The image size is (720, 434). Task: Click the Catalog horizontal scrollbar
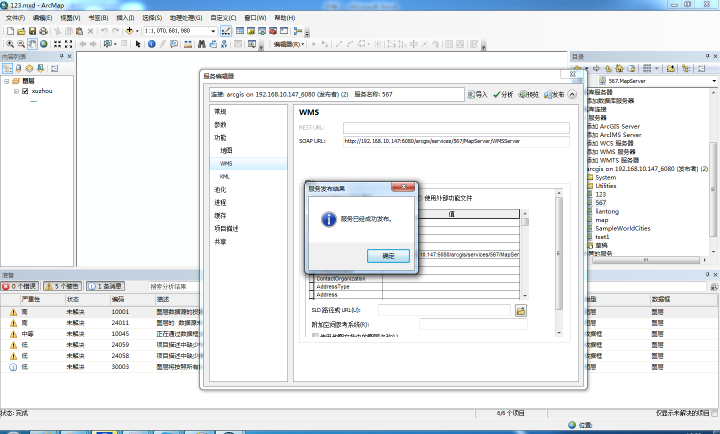pyautogui.click(x=646, y=260)
